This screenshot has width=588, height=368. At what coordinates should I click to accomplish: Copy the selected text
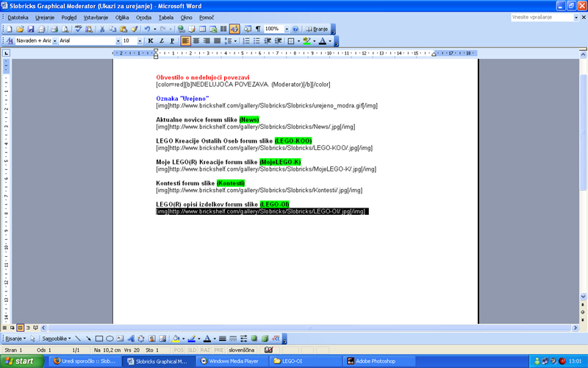pyautogui.click(x=112, y=29)
